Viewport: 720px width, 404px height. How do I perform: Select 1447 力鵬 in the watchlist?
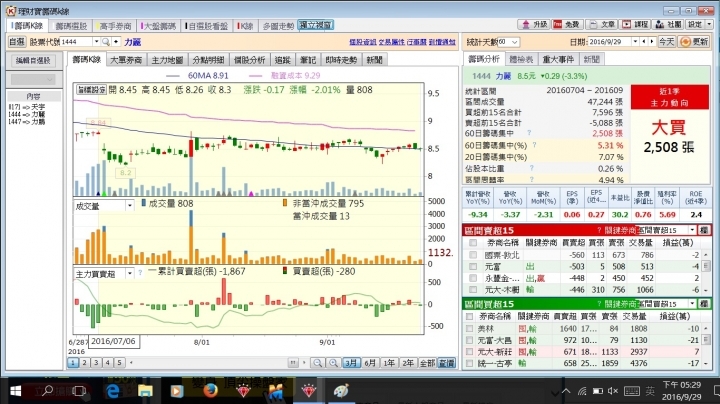click(x=27, y=122)
